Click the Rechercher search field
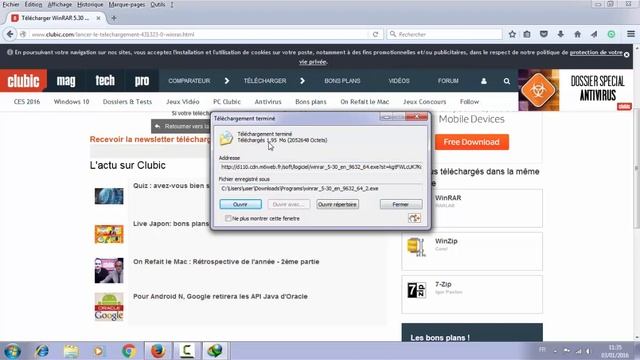Screen dimensions: 640x360 click(444, 34)
